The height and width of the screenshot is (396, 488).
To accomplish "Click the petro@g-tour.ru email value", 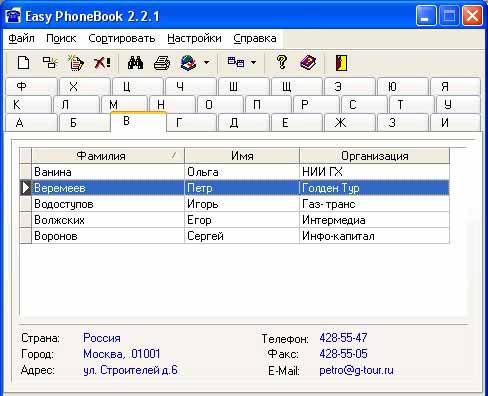I will (356, 370).
